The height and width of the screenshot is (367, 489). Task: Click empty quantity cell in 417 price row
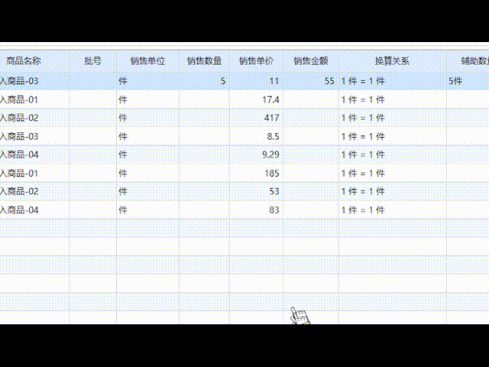(204, 118)
